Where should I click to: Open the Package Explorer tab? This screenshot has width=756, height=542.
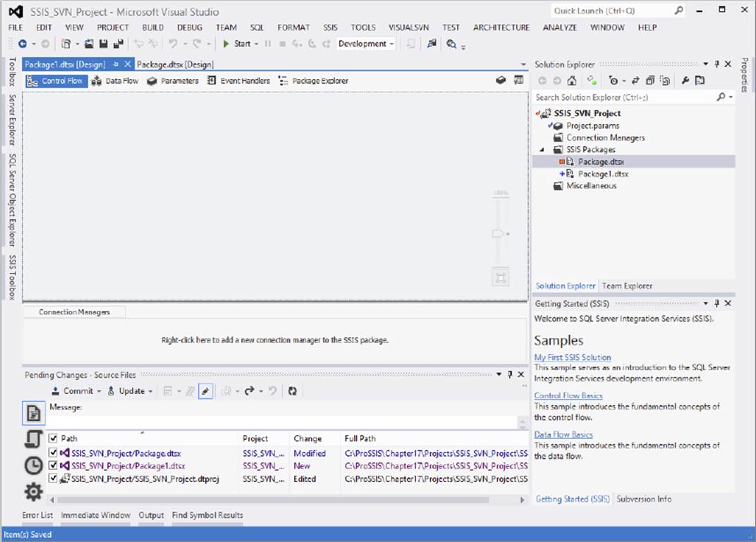(313, 81)
